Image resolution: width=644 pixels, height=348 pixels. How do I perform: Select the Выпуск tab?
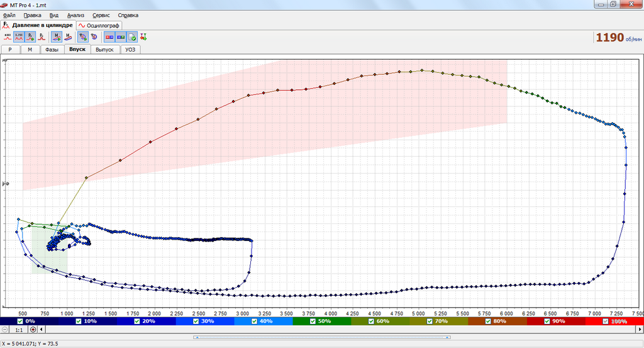pos(104,49)
